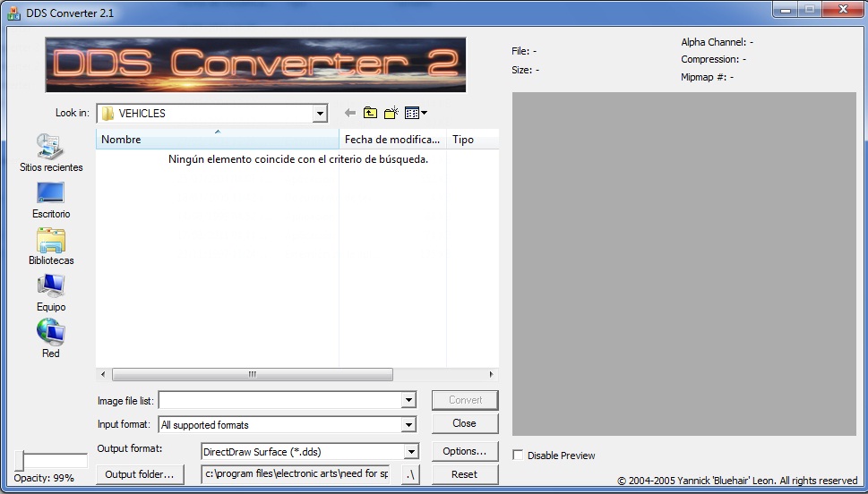Go up one folder level
The height and width of the screenshot is (494, 868).
(370, 113)
